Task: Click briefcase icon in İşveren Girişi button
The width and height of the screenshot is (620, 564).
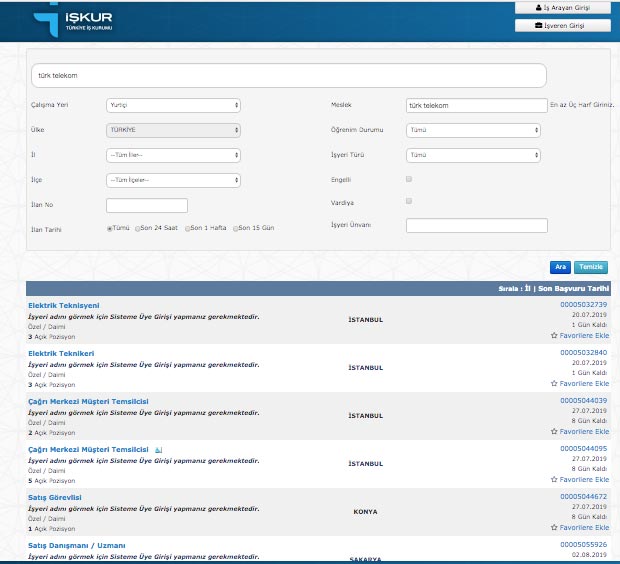Action: [x=539, y=26]
